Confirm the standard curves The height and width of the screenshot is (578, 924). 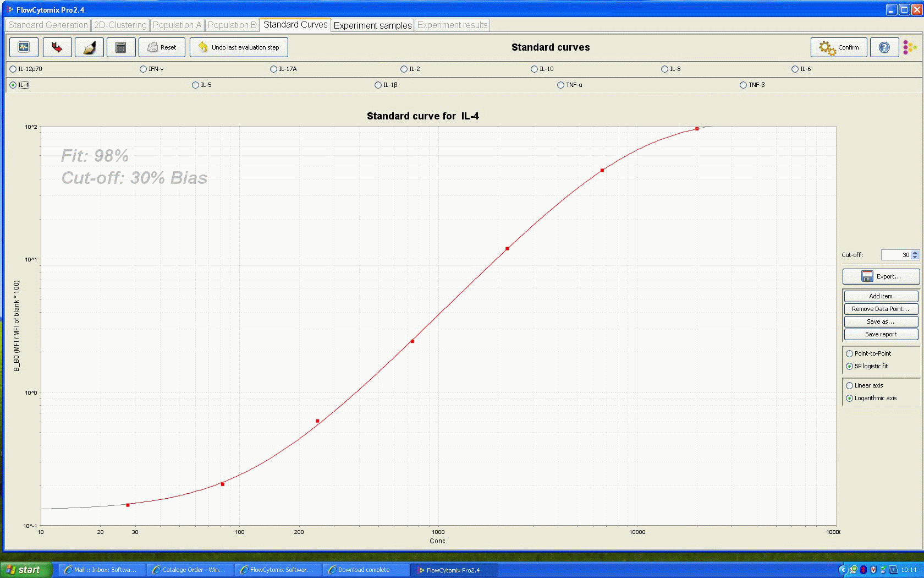[839, 47]
